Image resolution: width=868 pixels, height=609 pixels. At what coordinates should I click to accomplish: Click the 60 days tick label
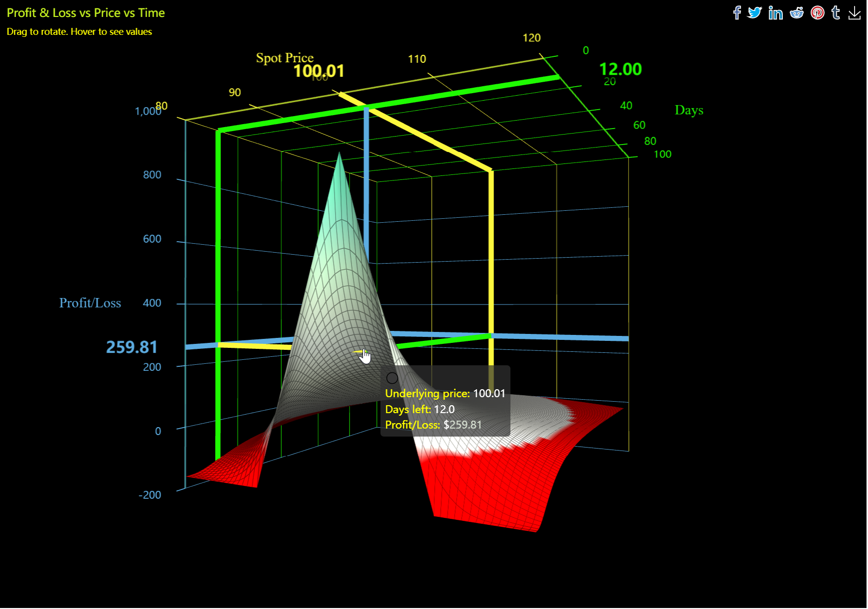coord(639,125)
